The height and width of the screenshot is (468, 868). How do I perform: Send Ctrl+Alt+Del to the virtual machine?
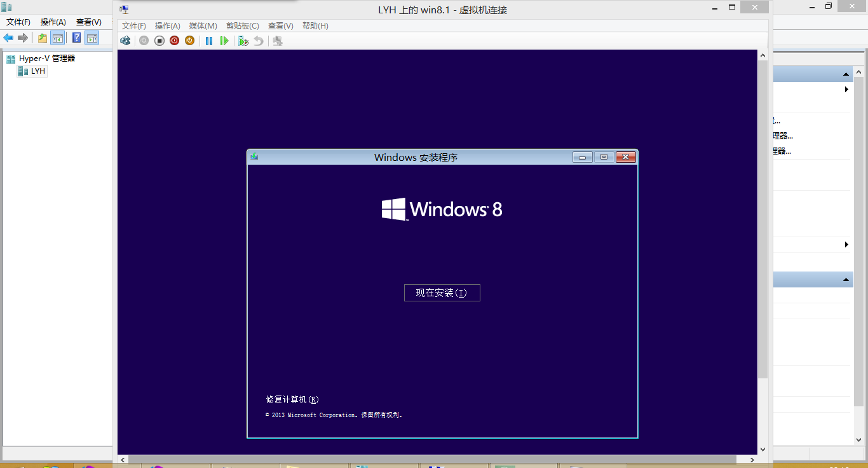click(125, 41)
